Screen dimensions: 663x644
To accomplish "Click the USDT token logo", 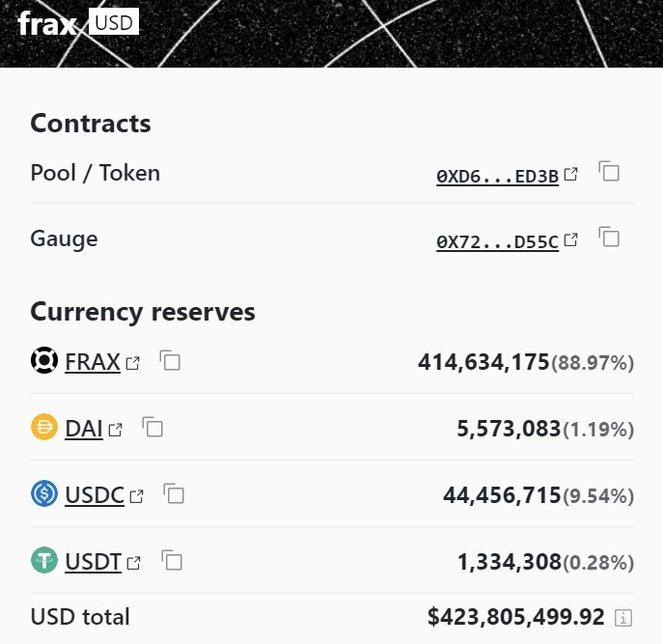I will click(x=44, y=560).
